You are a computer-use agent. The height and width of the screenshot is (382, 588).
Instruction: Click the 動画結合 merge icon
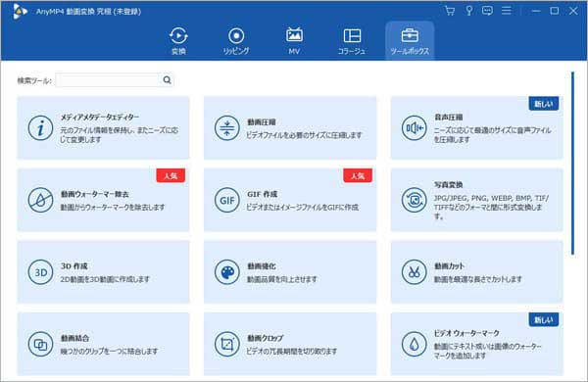(40, 344)
